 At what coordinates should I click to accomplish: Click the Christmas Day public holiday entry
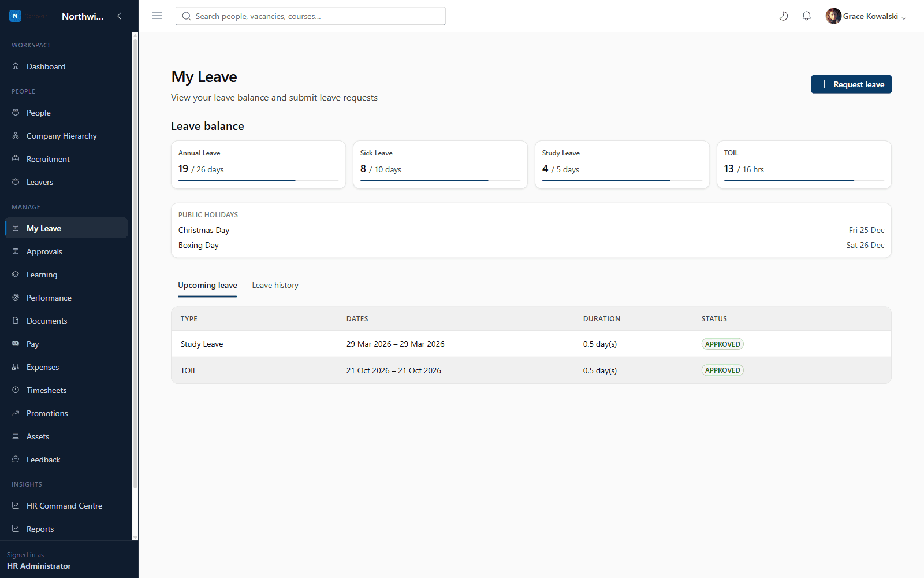(531, 230)
